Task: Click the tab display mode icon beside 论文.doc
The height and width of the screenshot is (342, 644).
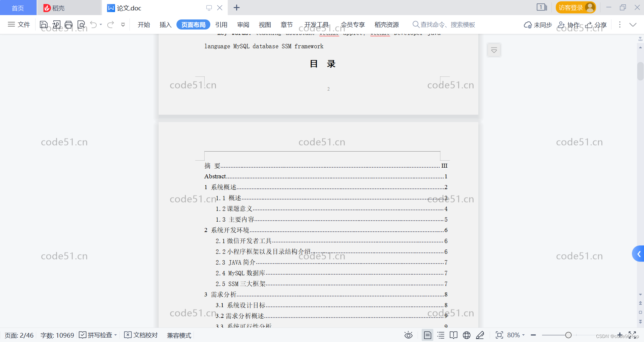Action: point(209,8)
